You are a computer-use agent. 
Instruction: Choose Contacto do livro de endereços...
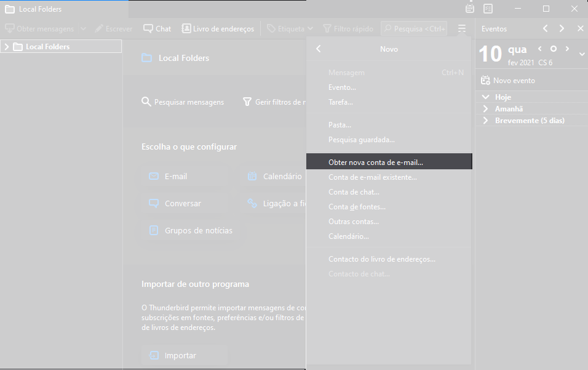pyautogui.click(x=389, y=259)
